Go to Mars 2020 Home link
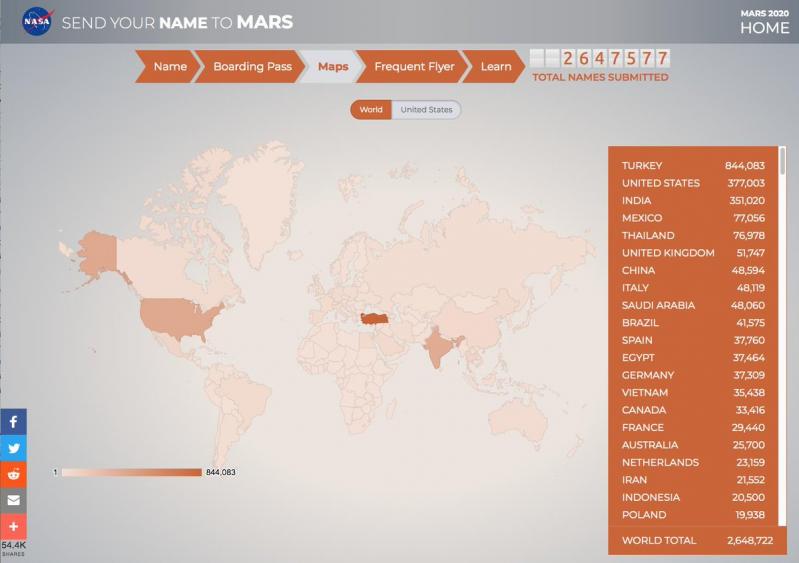Viewport: 799px width, 563px height. coord(764,22)
